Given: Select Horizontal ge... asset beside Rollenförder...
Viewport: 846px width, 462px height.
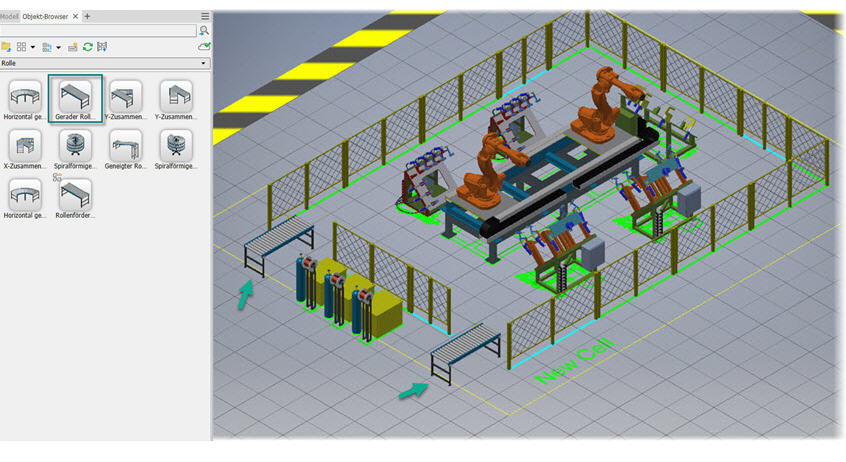Looking at the screenshot, I should click(x=25, y=199).
